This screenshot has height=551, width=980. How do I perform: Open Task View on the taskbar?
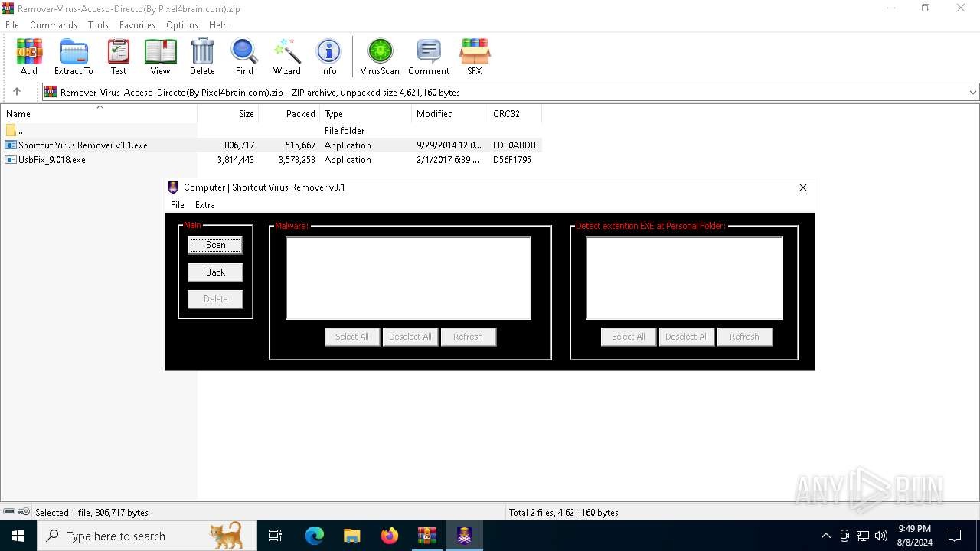[276, 536]
